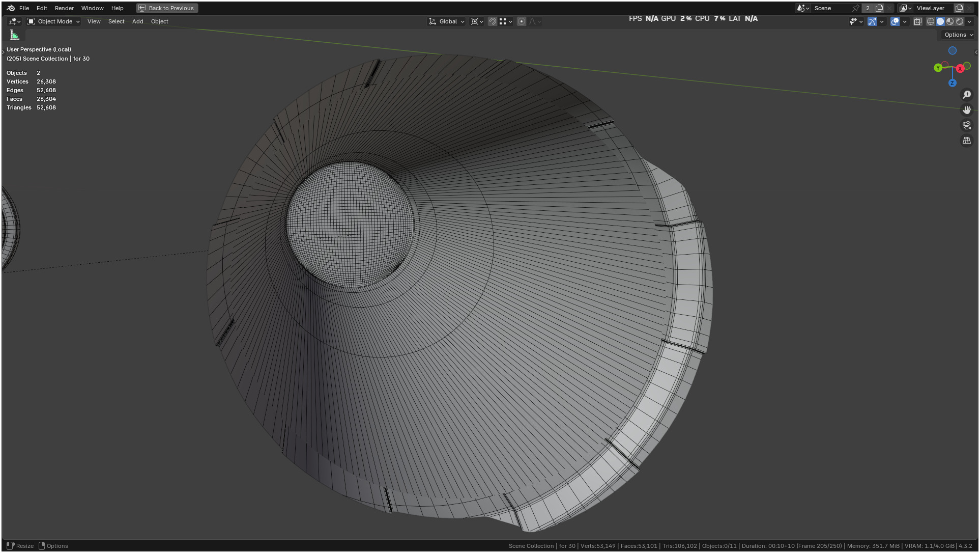The image size is (980, 553).
Task: Toggle viewport overlays button
Action: [x=895, y=21]
